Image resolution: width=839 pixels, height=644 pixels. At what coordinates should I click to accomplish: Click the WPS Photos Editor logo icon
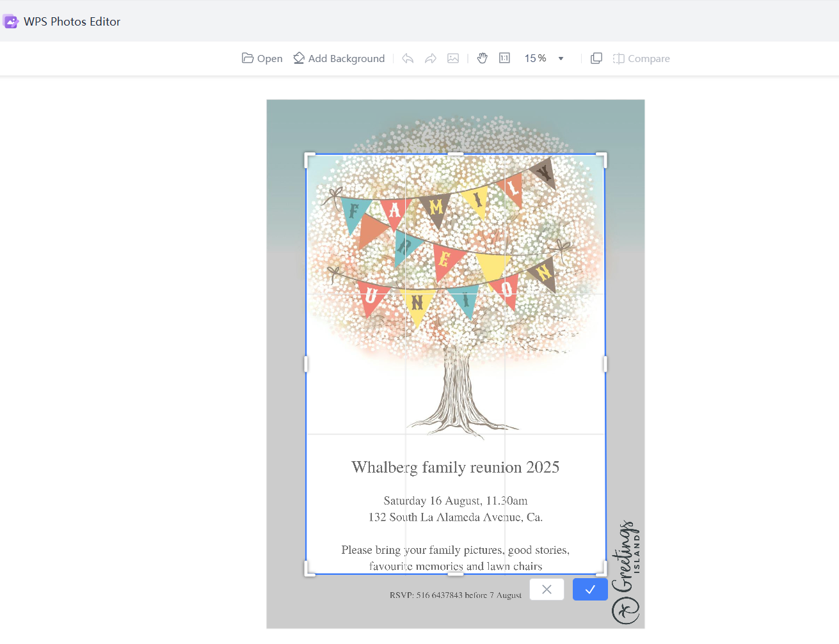10,20
